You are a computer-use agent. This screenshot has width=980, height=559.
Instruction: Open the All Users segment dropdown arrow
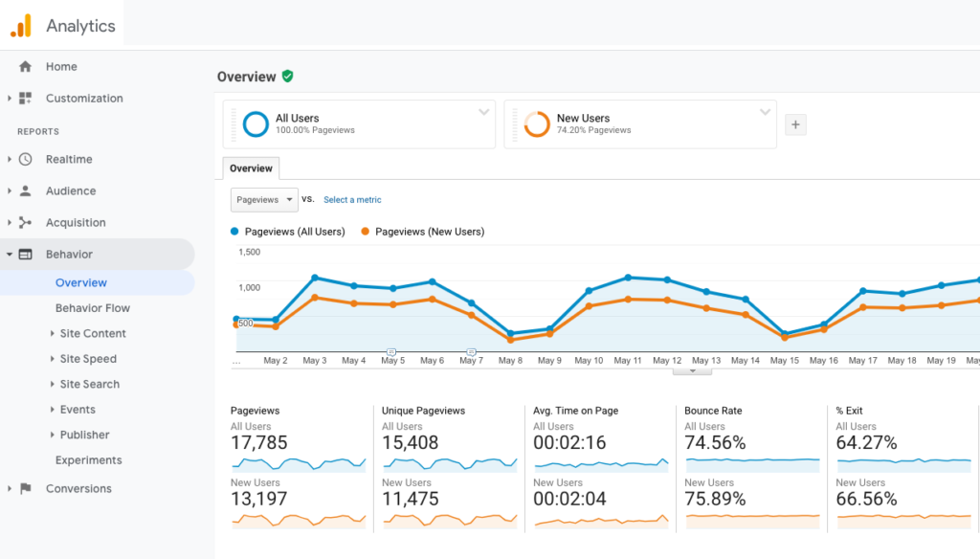tap(483, 112)
